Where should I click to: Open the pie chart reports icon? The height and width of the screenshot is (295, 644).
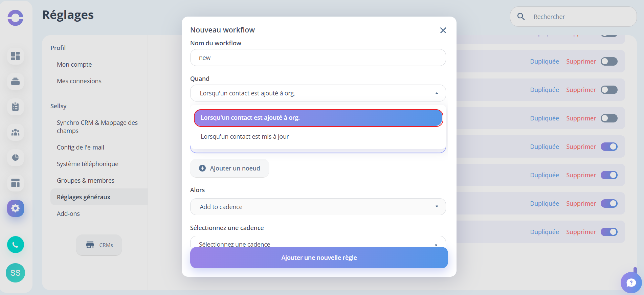coord(16,158)
